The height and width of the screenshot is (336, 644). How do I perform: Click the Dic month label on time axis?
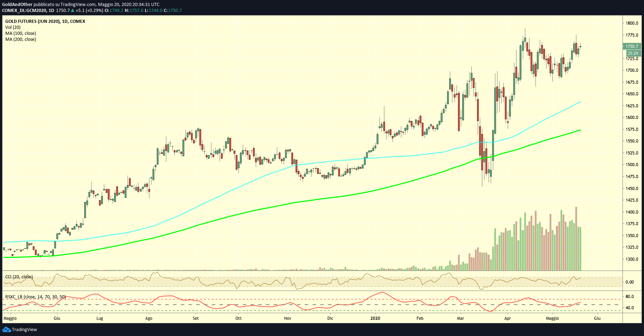click(330, 318)
